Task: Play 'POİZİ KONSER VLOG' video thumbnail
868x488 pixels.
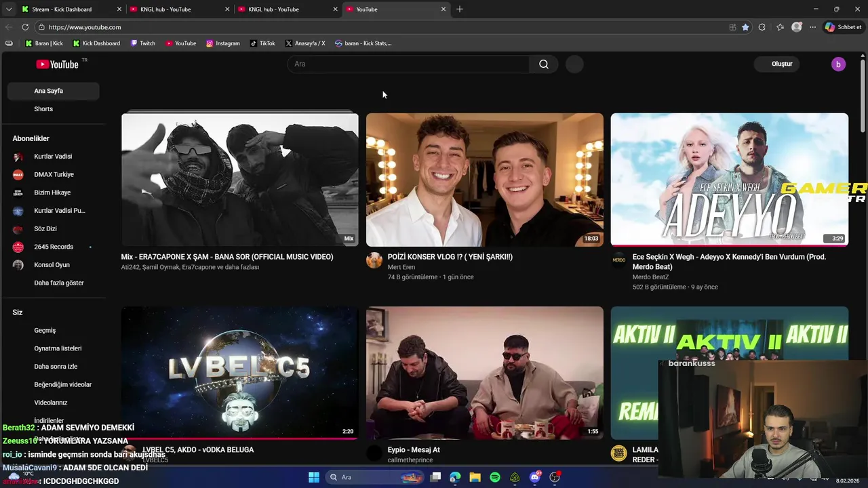Action: (x=485, y=180)
